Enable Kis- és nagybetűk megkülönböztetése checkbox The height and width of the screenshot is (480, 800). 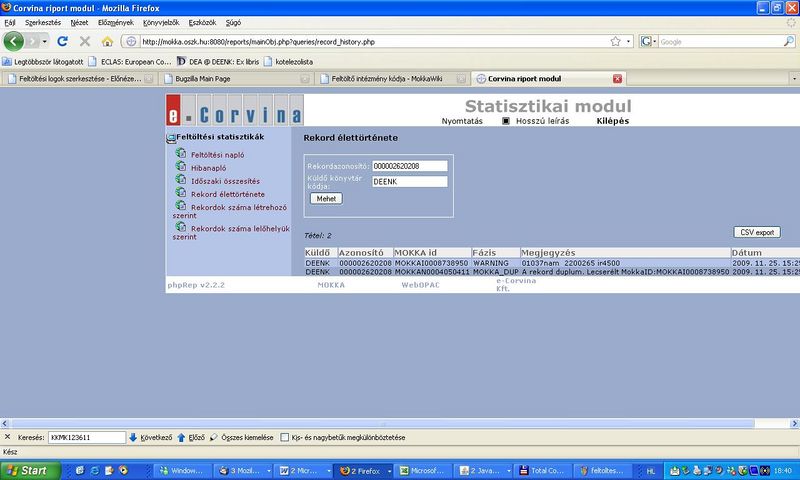coord(285,437)
